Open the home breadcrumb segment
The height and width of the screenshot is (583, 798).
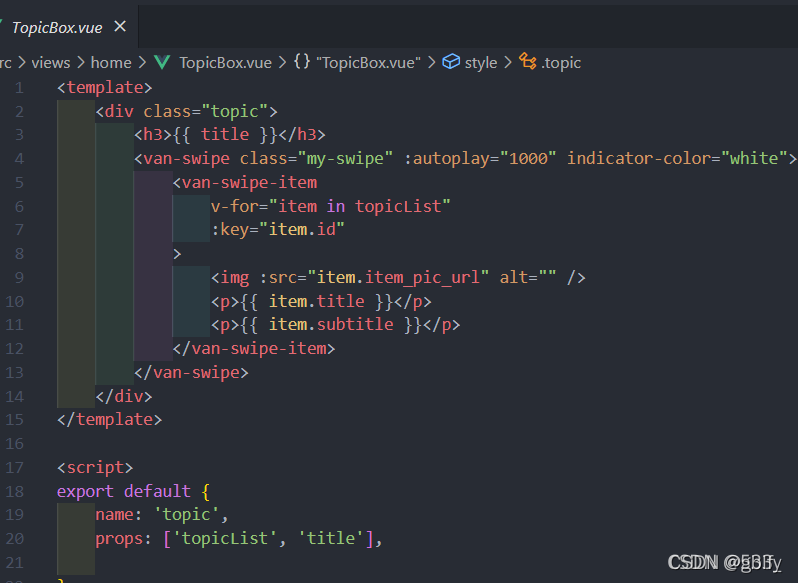111,63
